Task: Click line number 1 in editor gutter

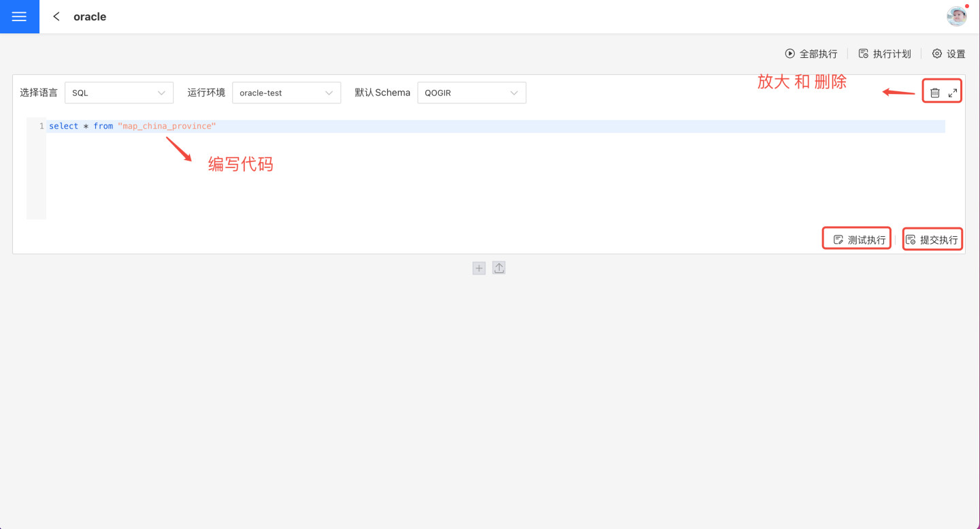Action: coord(42,127)
